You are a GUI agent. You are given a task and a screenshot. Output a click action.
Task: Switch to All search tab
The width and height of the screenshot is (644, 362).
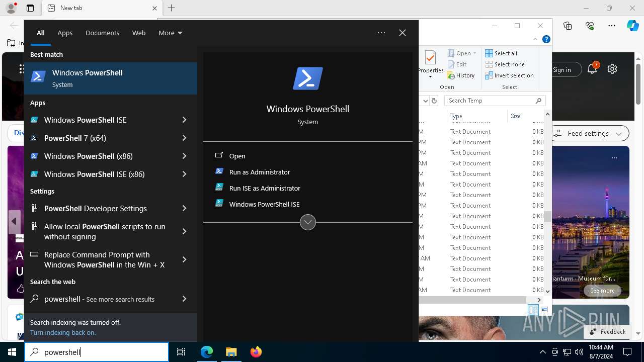41,33
